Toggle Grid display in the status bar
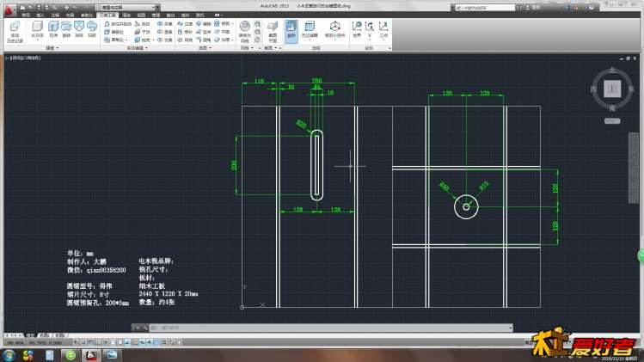644x362 pixels. point(90,342)
